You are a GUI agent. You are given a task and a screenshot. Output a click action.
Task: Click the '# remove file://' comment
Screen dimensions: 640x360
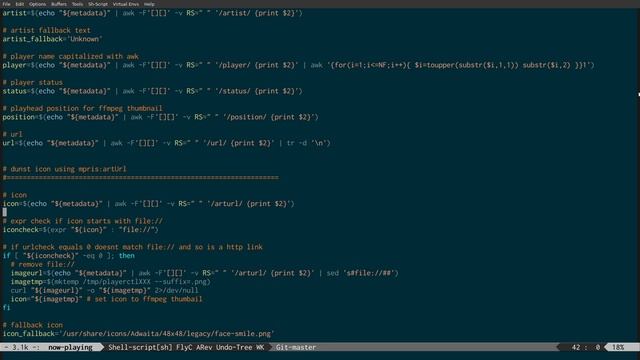click(x=42, y=264)
